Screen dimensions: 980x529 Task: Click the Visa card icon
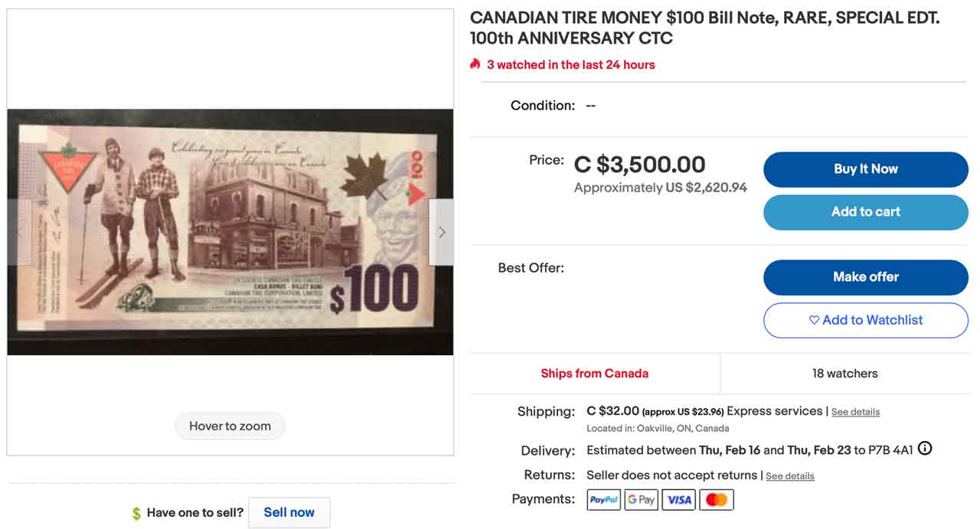pos(679,500)
